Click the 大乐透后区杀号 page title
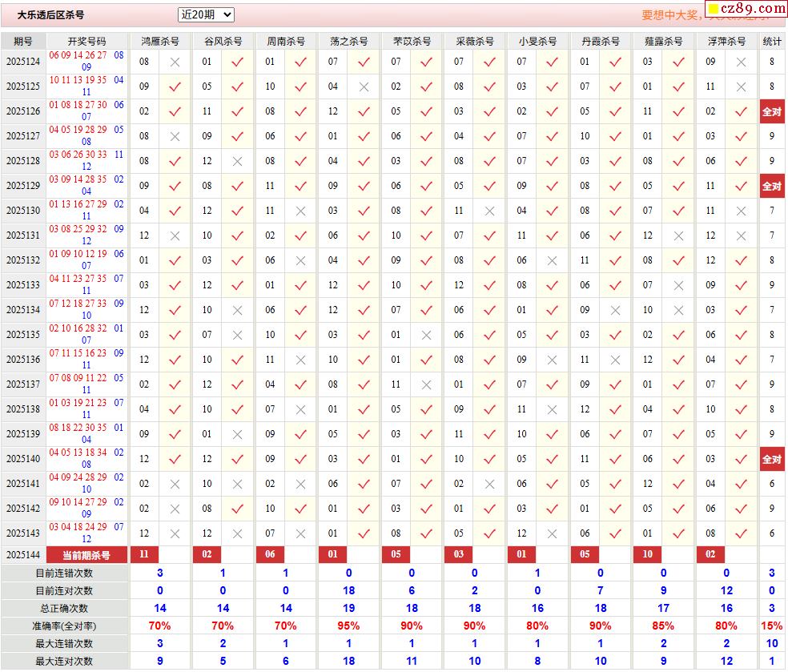 tap(50, 14)
